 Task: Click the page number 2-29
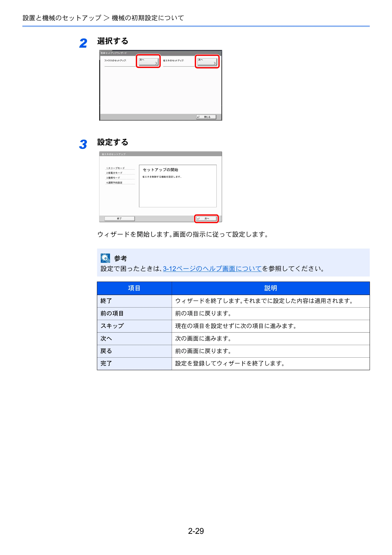(196, 531)
